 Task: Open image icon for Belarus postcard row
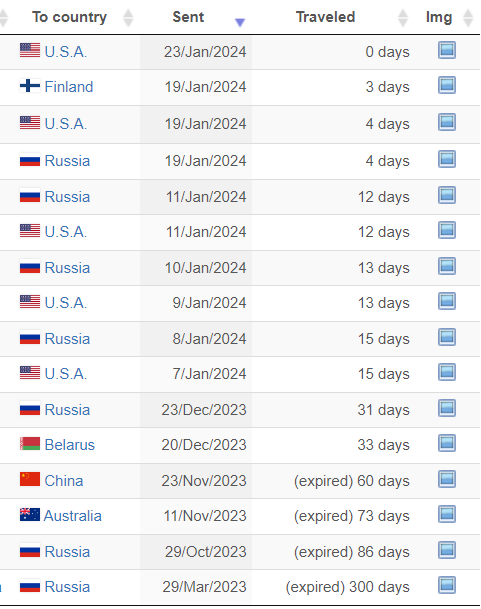click(x=447, y=444)
